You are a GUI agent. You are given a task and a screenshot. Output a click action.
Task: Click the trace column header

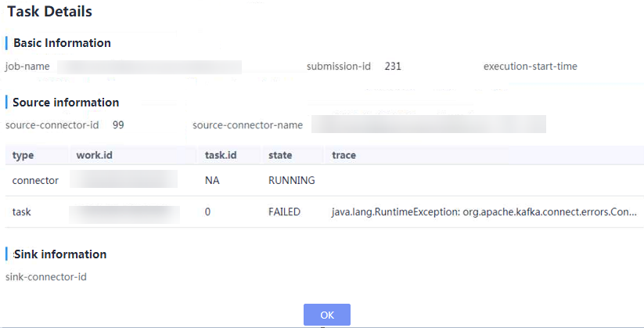[x=344, y=155]
